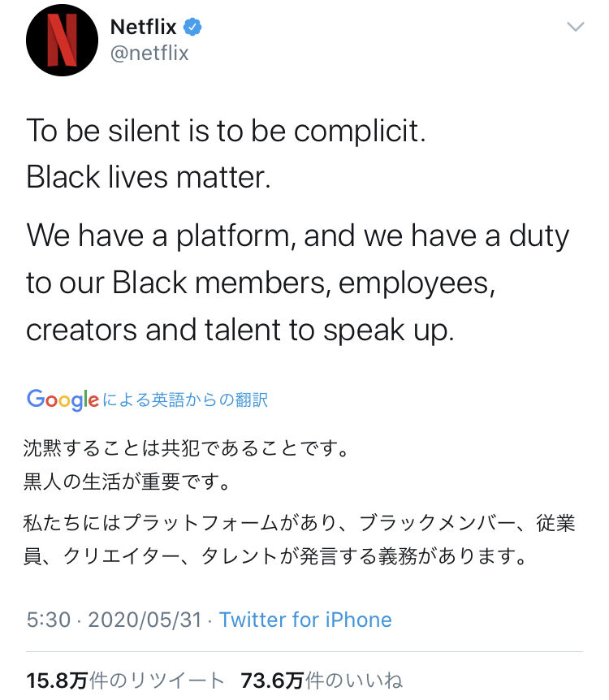The width and height of the screenshot is (609, 700).
Task: Open the Netflix display name
Action: [x=143, y=27]
